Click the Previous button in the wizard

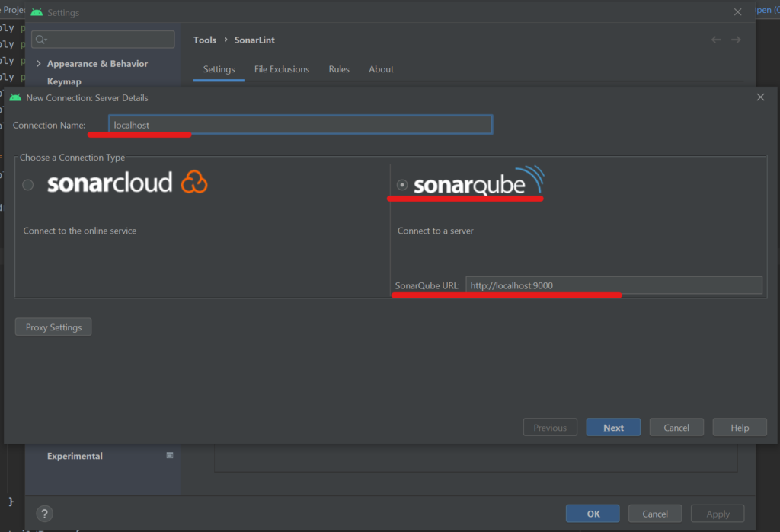tap(550, 428)
